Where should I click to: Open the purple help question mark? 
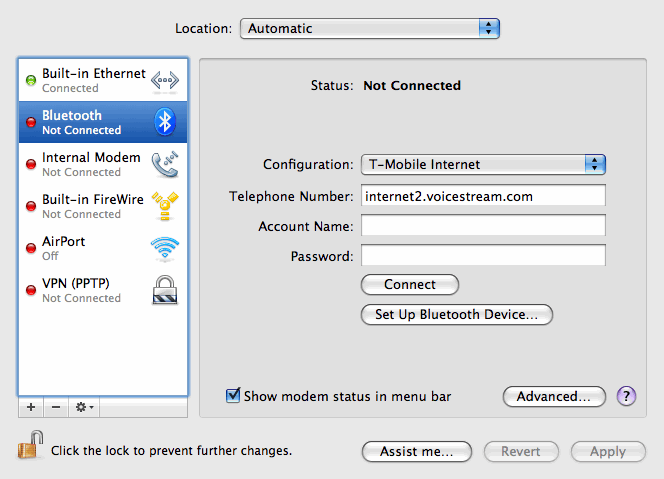click(x=627, y=396)
